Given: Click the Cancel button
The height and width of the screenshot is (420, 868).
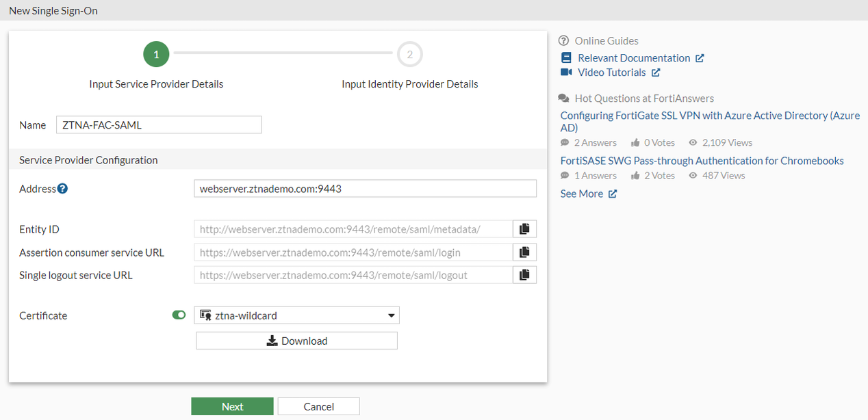Looking at the screenshot, I should (x=318, y=406).
